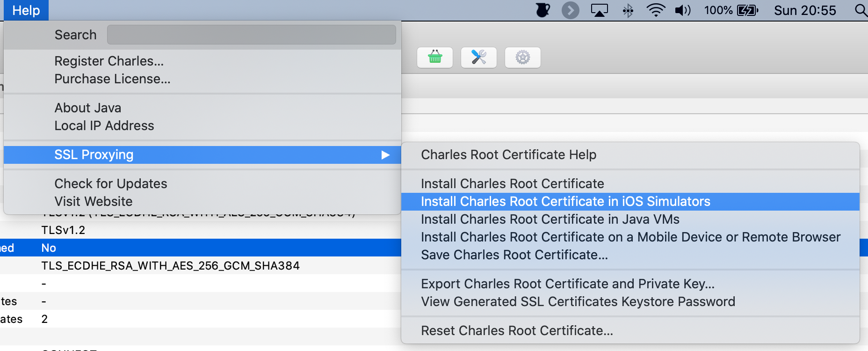Open About Java menu item
868x351 pixels.
[203, 108]
